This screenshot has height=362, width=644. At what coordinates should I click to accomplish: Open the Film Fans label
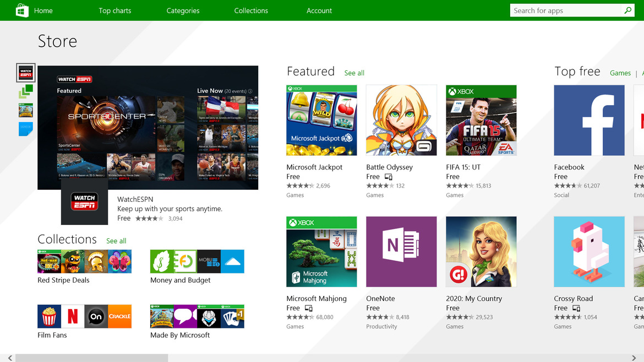point(52,335)
